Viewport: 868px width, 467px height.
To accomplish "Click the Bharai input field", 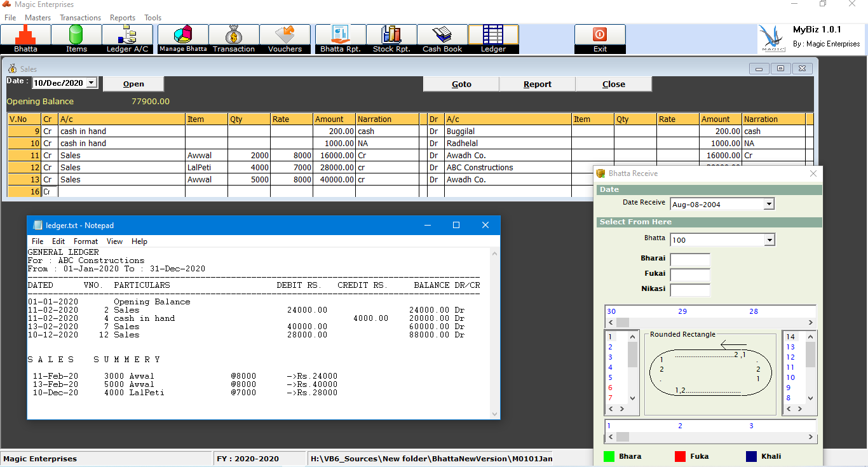I will (x=690, y=259).
